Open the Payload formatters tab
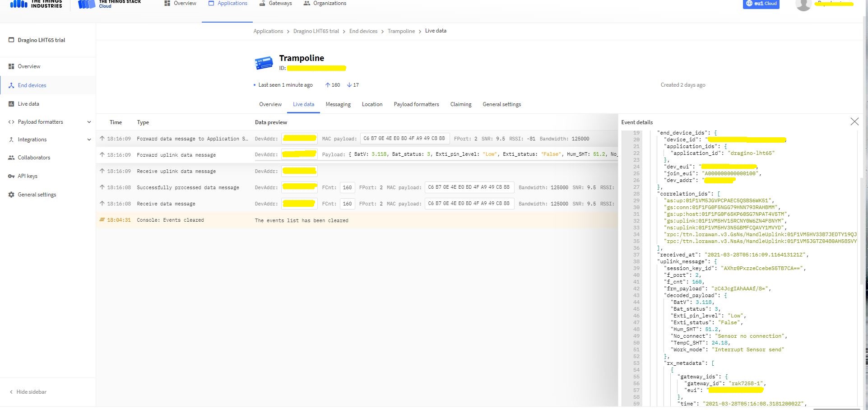Viewport: 868px width, 410px height. pos(416,104)
